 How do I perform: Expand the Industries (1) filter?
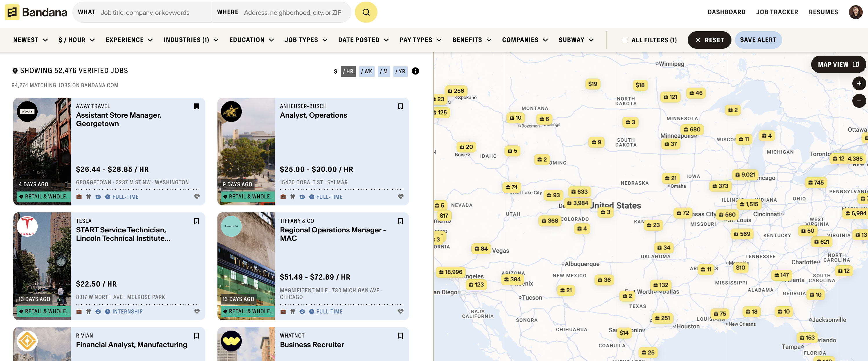pyautogui.click(x=191, y=40)
